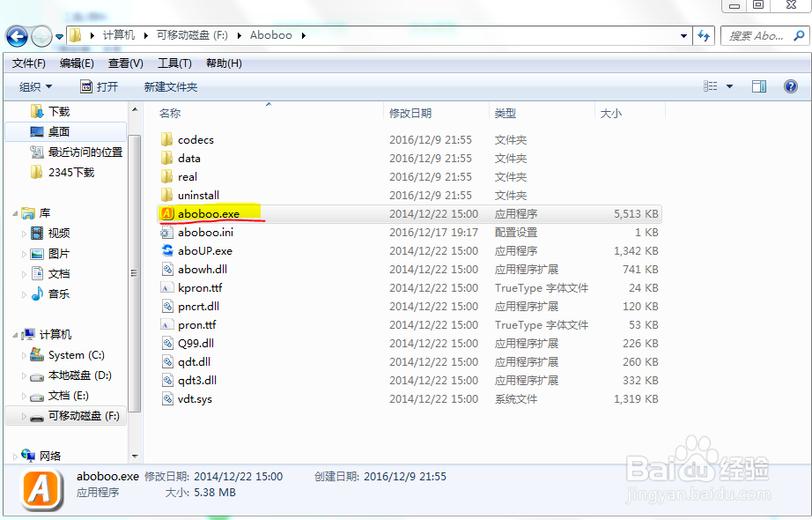The image size is (812, 520).
Task: Open the 工具(T) menu
Action: (174, 63)
